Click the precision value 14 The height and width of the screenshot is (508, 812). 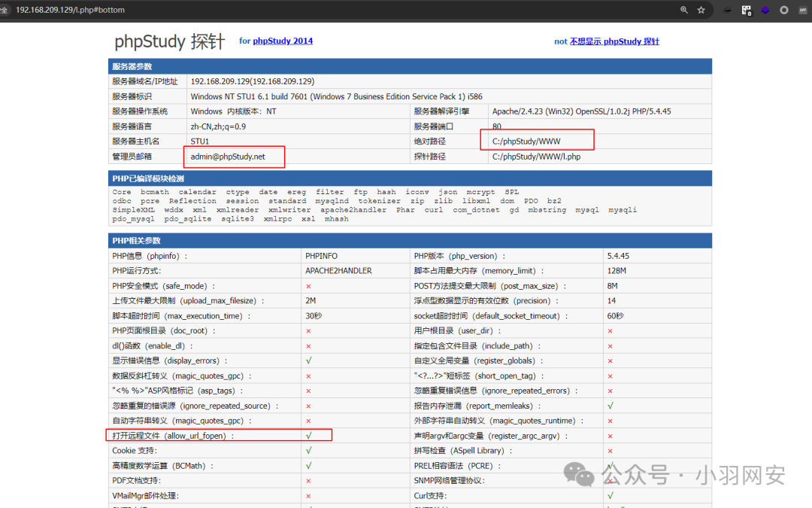[611, 300]
